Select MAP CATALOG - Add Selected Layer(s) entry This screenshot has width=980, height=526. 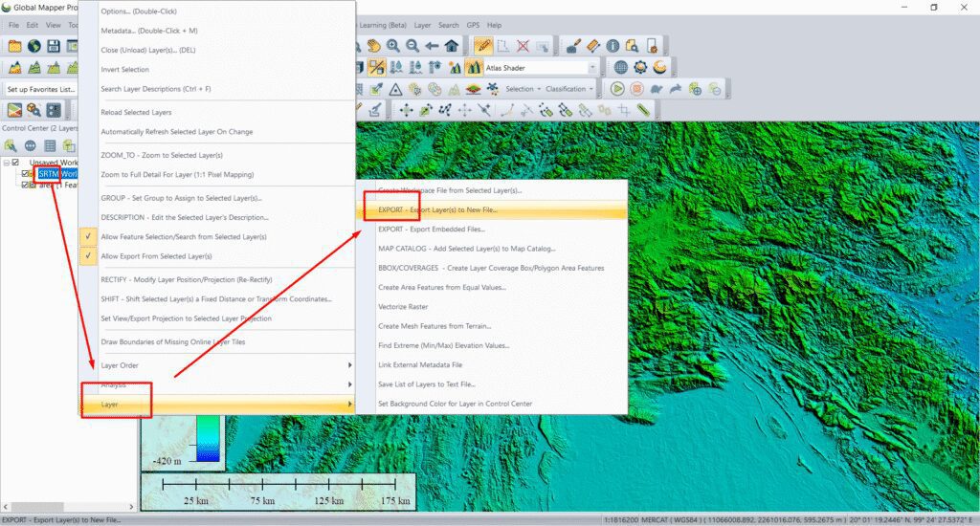click(x=491, y=249)
